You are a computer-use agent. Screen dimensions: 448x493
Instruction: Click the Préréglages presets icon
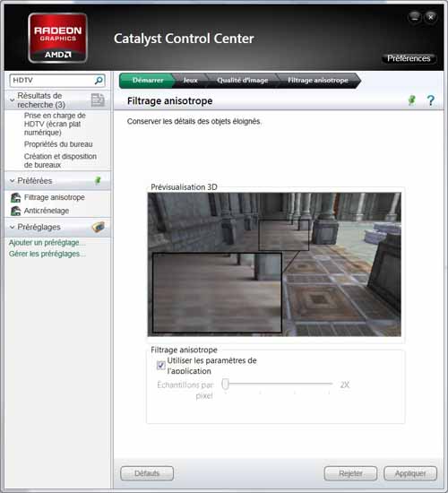point(99,227)
